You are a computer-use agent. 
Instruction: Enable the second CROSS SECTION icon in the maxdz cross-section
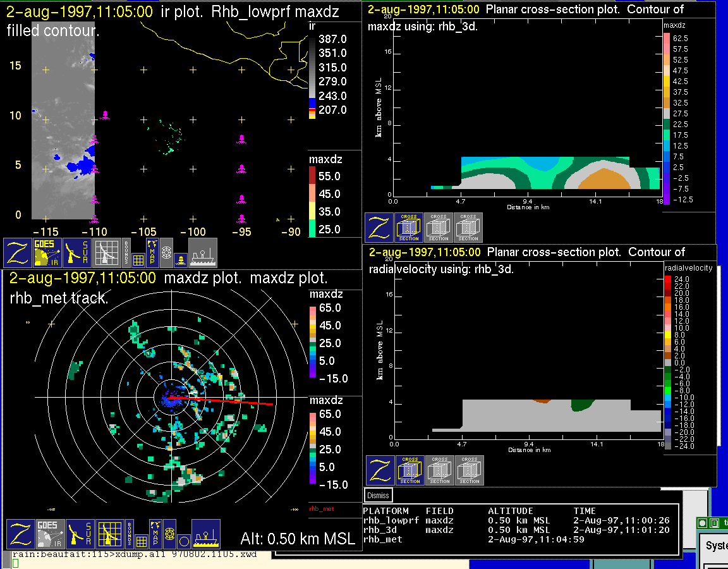tap(439, 228)
